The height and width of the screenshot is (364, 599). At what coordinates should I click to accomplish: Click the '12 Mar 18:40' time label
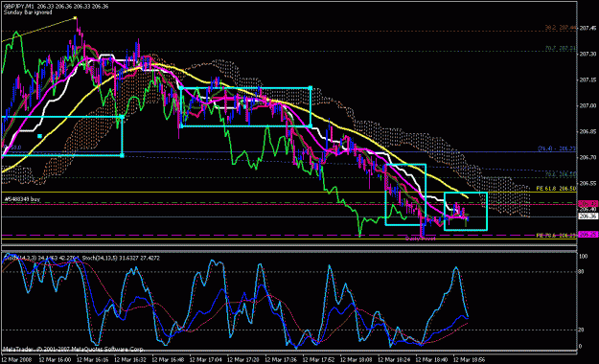coord(431,359)
